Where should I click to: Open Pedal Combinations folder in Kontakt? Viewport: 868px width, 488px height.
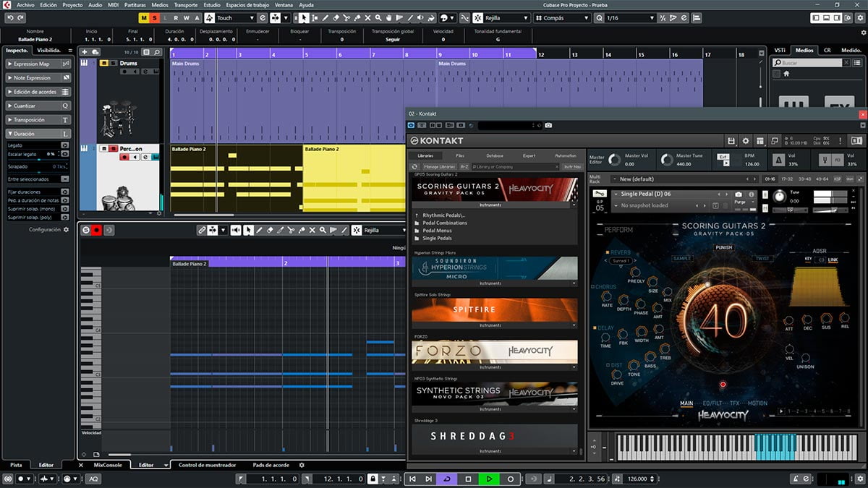(445, 223)
